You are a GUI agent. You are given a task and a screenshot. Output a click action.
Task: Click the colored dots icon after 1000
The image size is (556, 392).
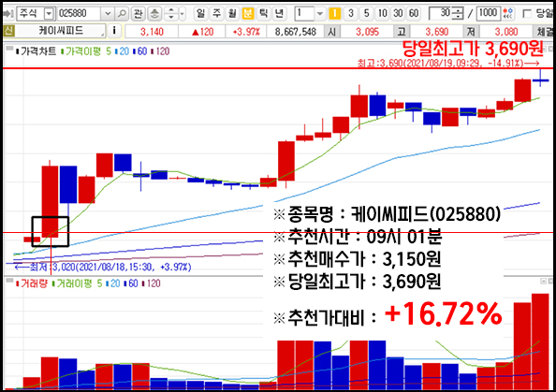point(507,13)
